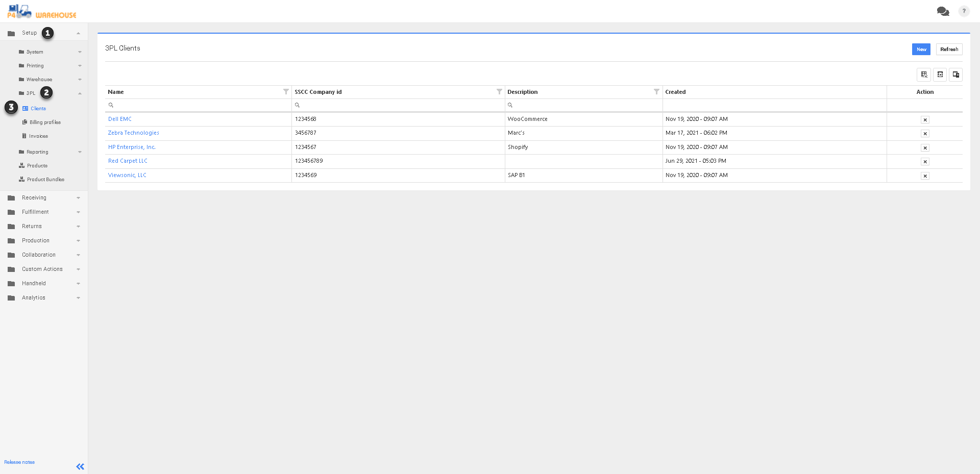Viewport: 980px width, 474px height.
Task: Click filter icon on Description column
Action: (656, 92)
